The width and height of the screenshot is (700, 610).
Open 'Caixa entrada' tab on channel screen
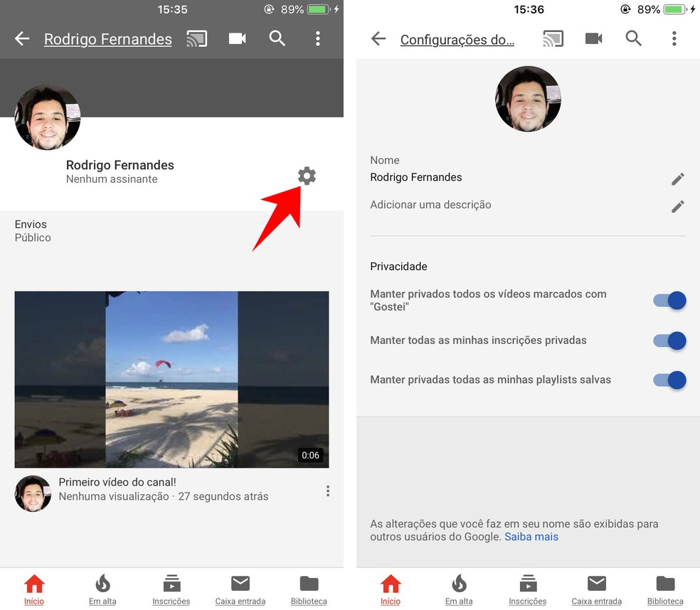pos(240,589)
